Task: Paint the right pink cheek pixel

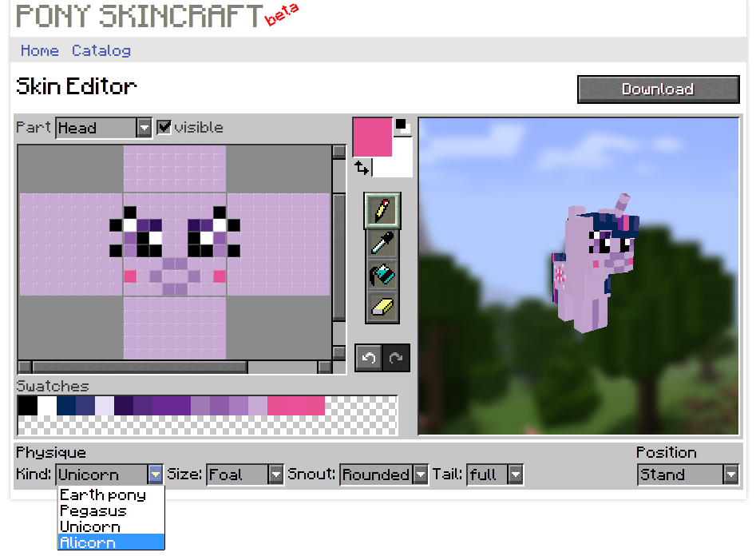Action: pos(220,276)
